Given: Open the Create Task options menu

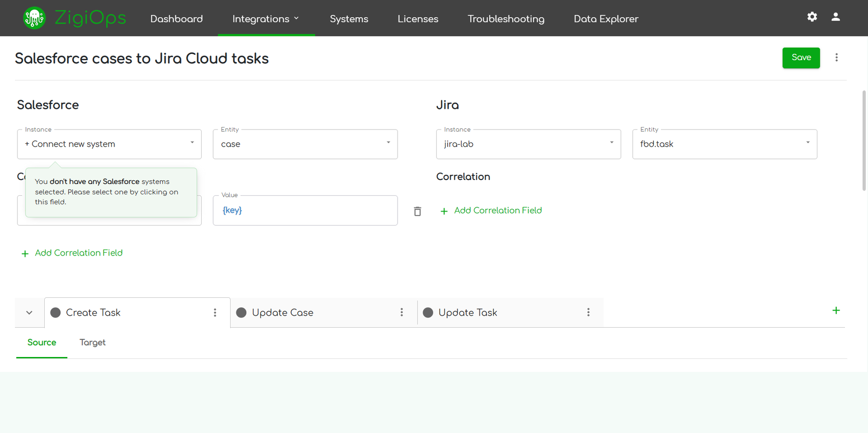Looking at the screenshot, I should (x=215, y=313).
